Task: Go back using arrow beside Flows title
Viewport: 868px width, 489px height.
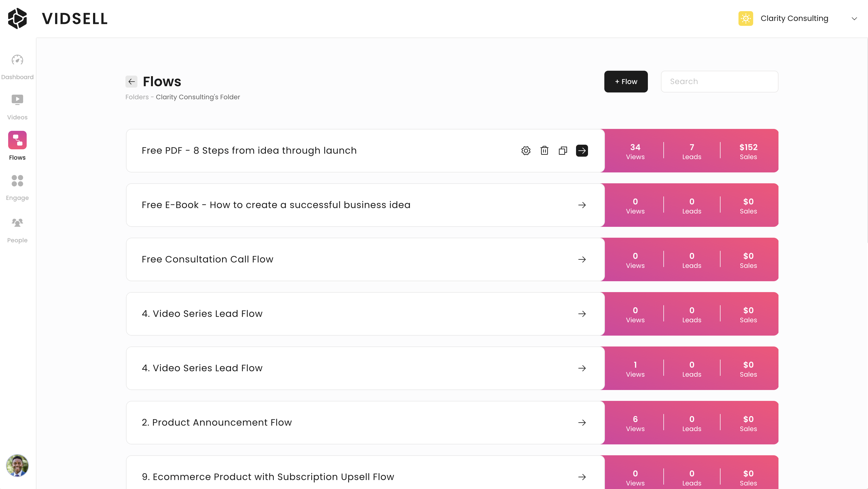Action: pyautogui.click(x=131, y=82)
